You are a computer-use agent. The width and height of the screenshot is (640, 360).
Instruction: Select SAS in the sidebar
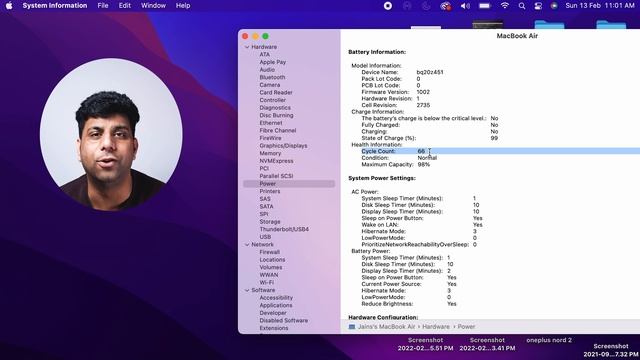(265, 199)
